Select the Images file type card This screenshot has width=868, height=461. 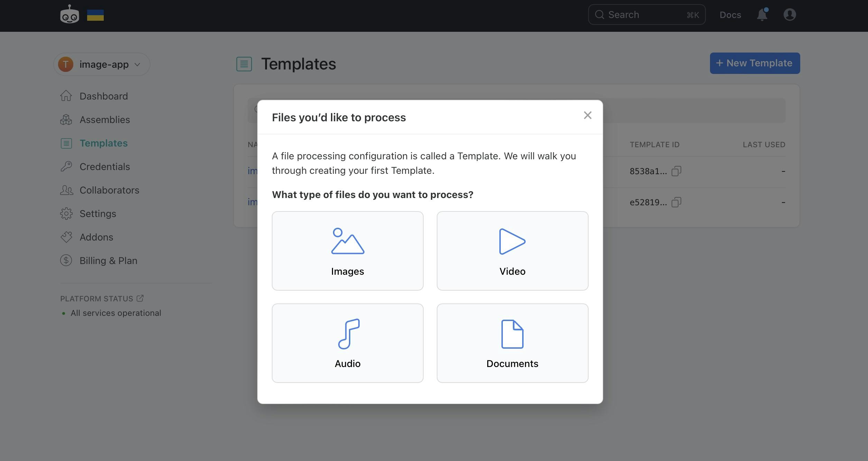click(x=347, y=250)
